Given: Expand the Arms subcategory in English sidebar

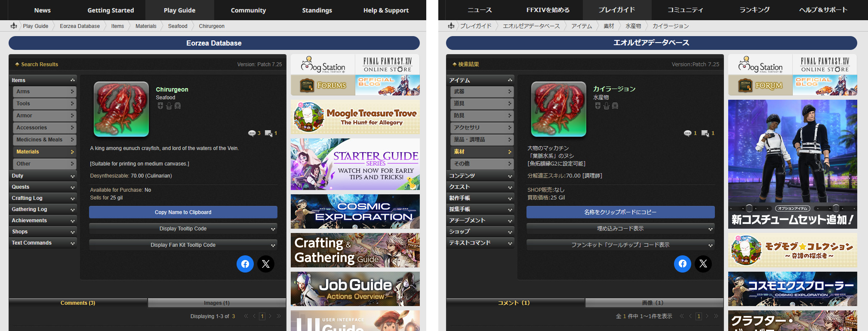Looking at the screenshot, I should (44, 92).
